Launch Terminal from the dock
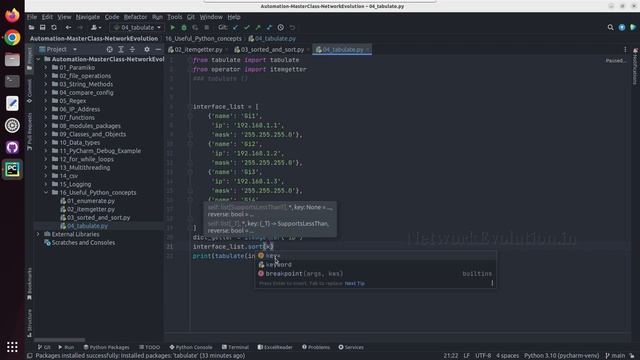 tap(12, 81)
